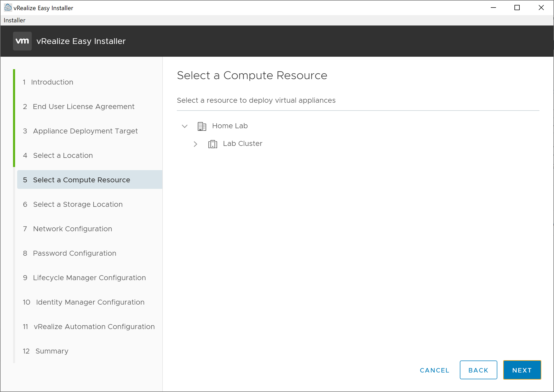Screen dimensions: 554x392
Task: Select the Select a Compute Resource step
Action: [x=81, y=180]
